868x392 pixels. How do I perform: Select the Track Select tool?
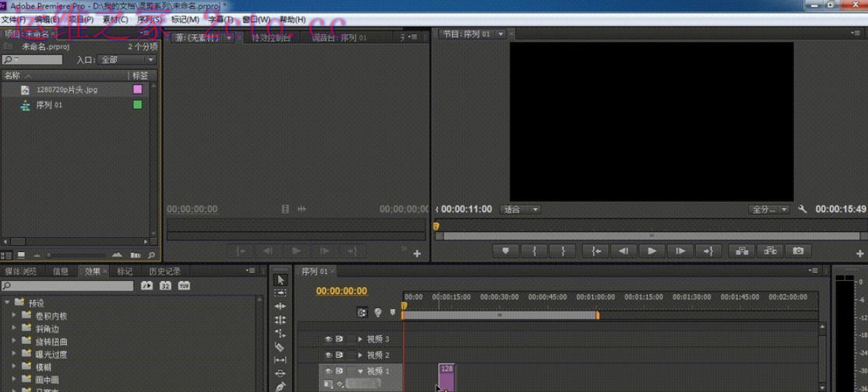click(x=281, y=293)
